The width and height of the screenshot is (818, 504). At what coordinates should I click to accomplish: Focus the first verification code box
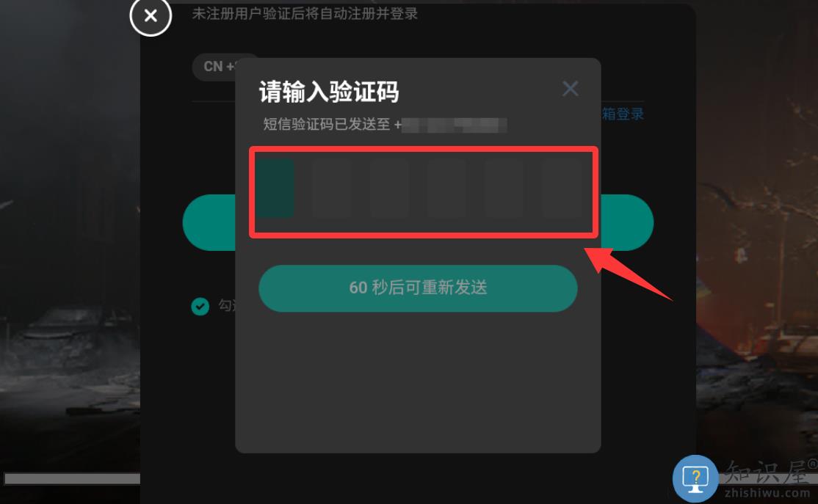click(275, 188)
